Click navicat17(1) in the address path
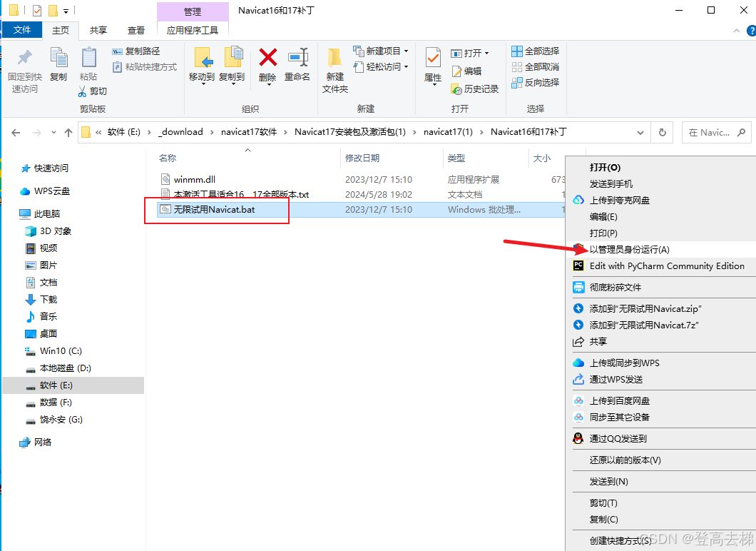The height and width of the screenshot is (551, 756). 448,132
